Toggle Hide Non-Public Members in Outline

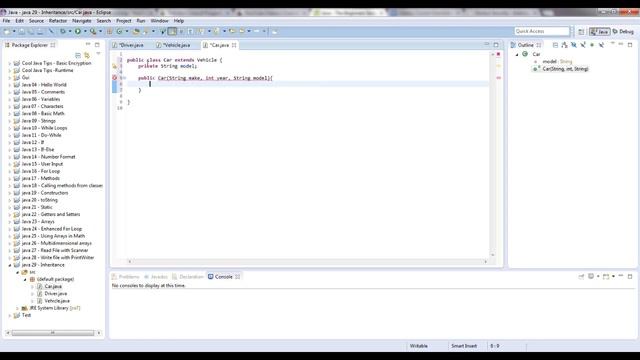coord(592,45)
